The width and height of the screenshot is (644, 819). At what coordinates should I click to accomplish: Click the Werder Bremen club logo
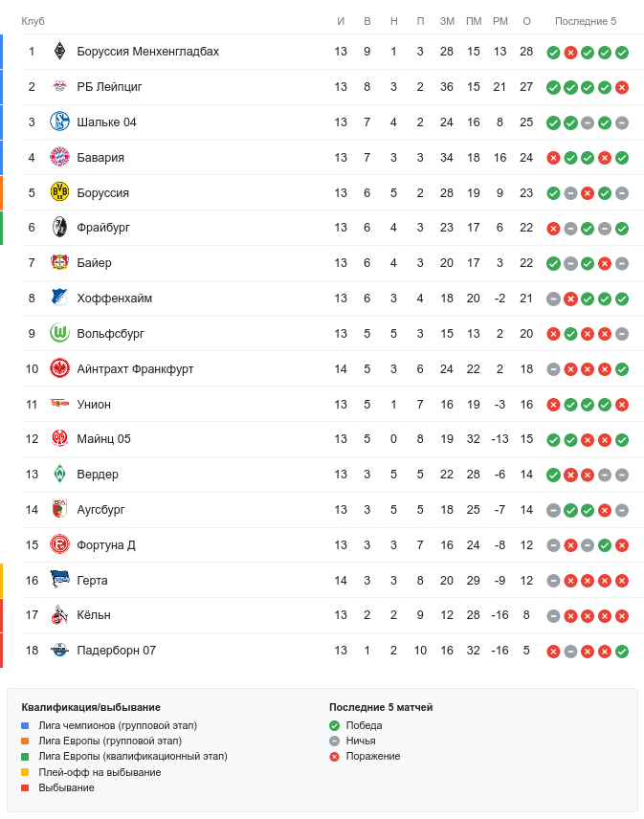[x=59, y=475]
